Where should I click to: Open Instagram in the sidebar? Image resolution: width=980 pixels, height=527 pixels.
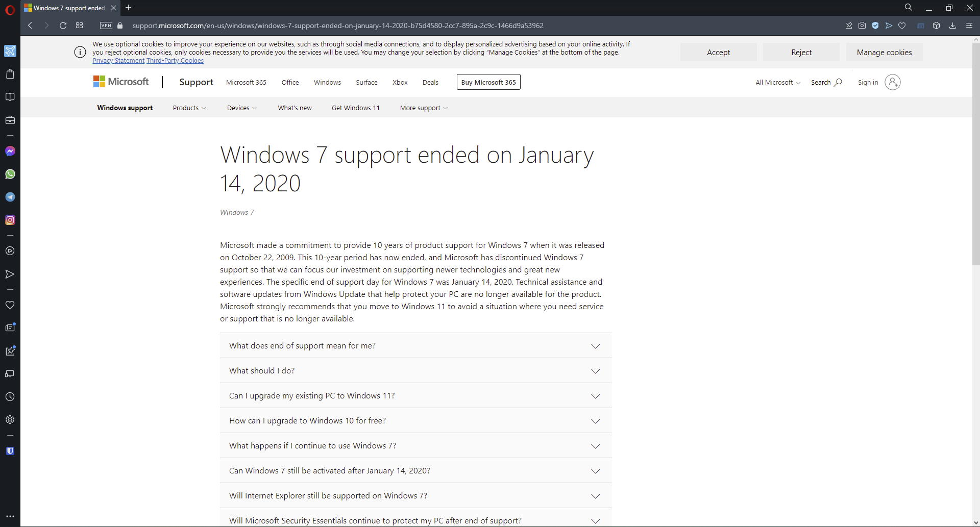click(x=10, y=220)
